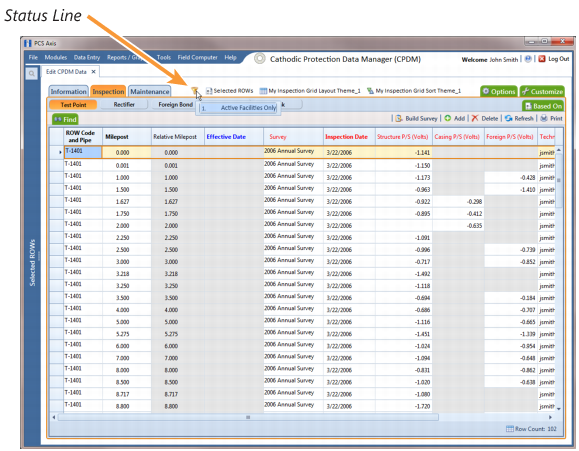This screenshot has height=451, width=579.
Task: Click the Based On button
Action: (543, 106)
